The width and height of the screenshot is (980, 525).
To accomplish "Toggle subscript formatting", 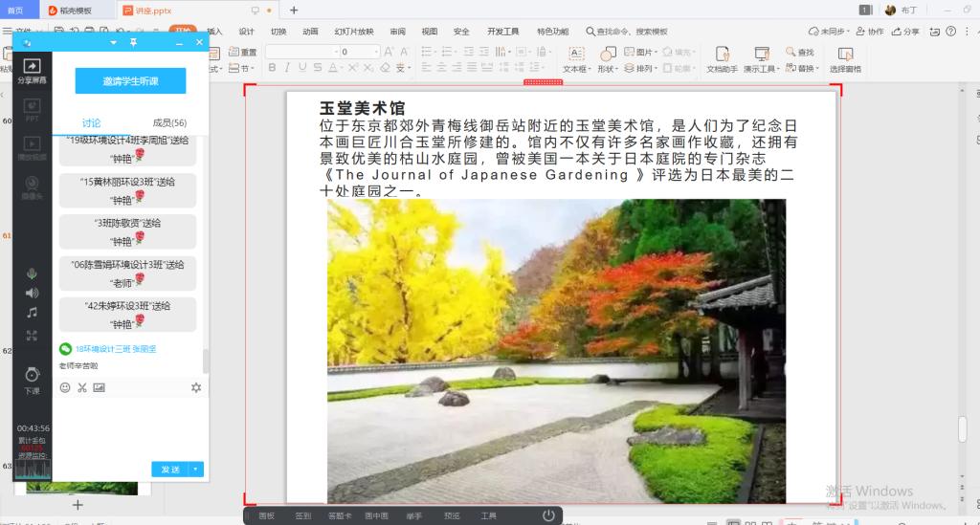I will [x=368, y=68].
